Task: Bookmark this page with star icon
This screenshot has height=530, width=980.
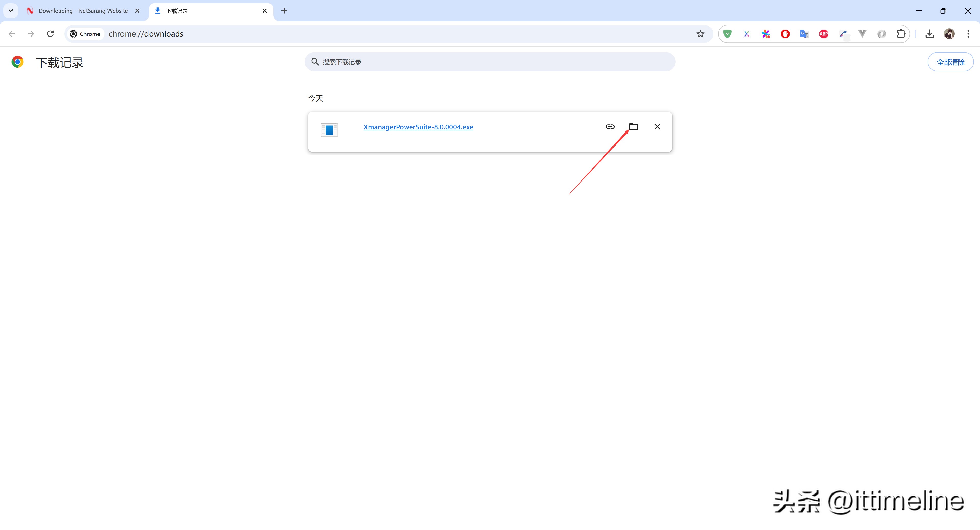Action: tap(700, 34)
